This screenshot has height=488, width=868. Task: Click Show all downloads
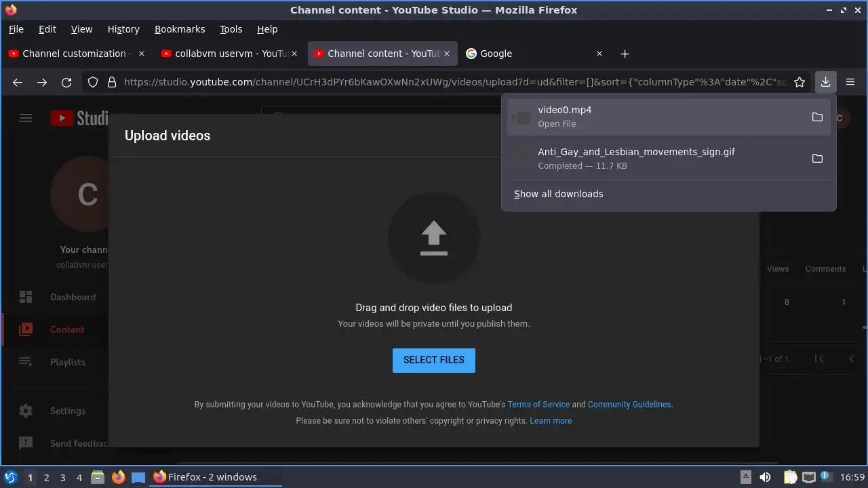coord(558,194)
